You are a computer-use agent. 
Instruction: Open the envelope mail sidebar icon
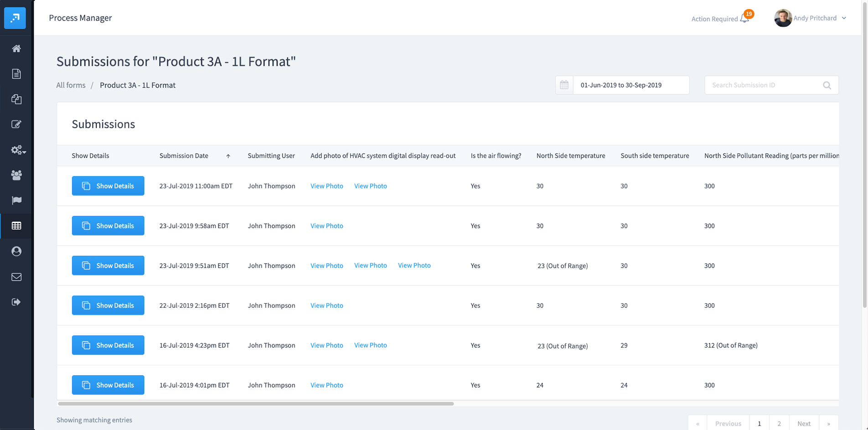[x=16, y=277]
